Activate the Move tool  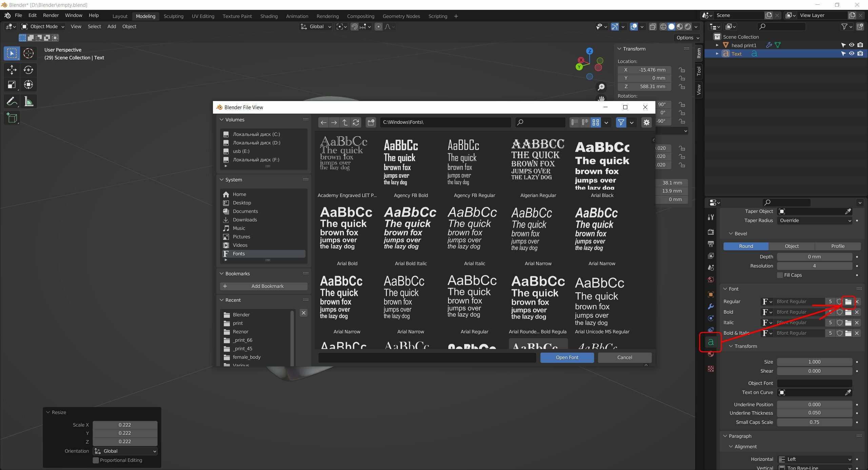12,70
